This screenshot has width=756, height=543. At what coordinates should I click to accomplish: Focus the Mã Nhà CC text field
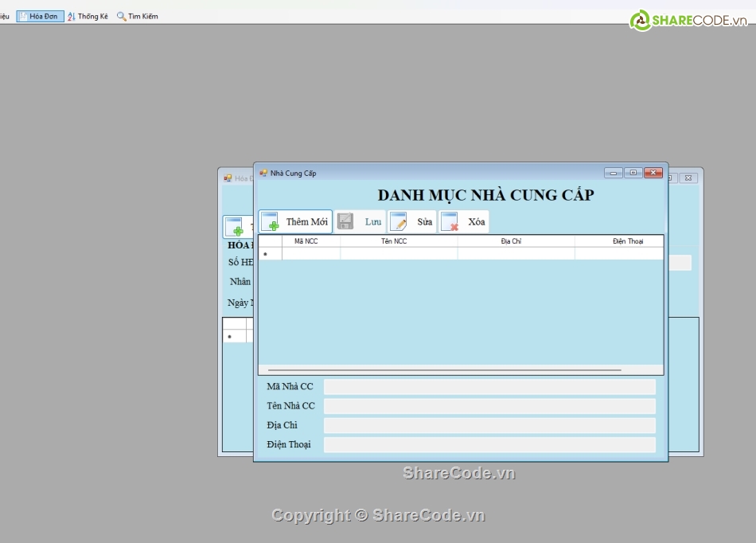pyautogui.click(x=489, y=387)
